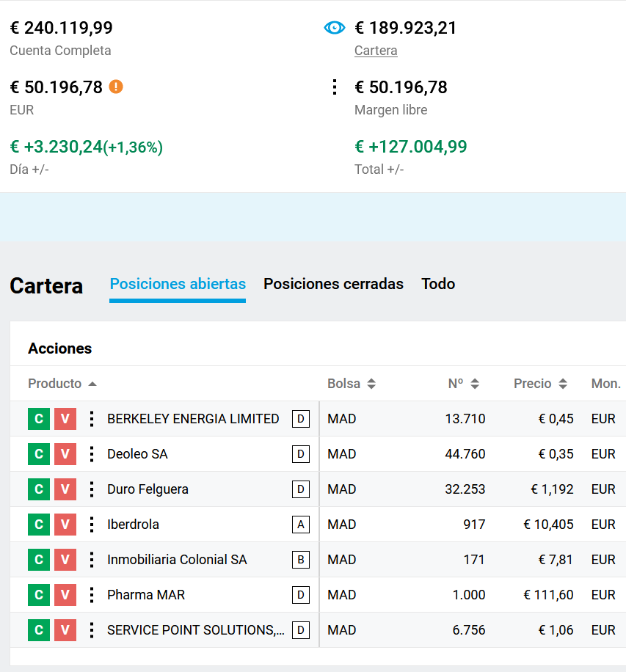626x672 pixels.
Task: Sort table by Producto column
Action: pyautogui.click(x=62, y=383)
